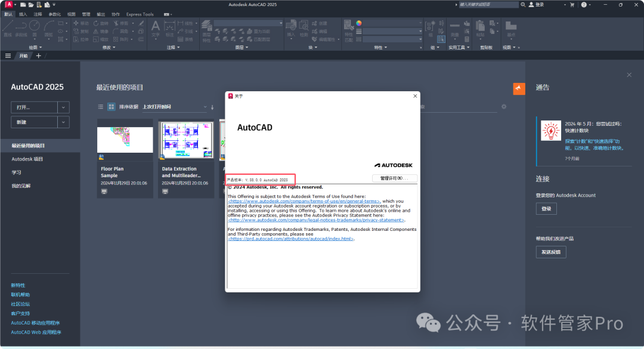Select the Line (直线) drawing tool
The width and height of the screenshot is (644, 349).
point(7,28)
